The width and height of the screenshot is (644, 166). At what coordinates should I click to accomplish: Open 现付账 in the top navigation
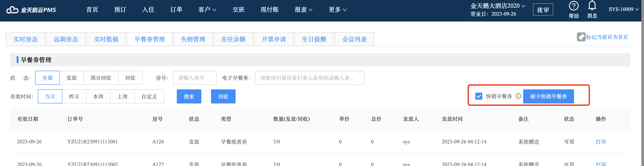tap(270, 10)
